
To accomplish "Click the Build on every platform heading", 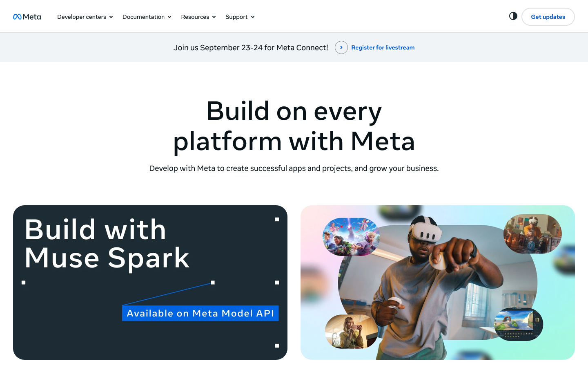I will click(294, 126).
